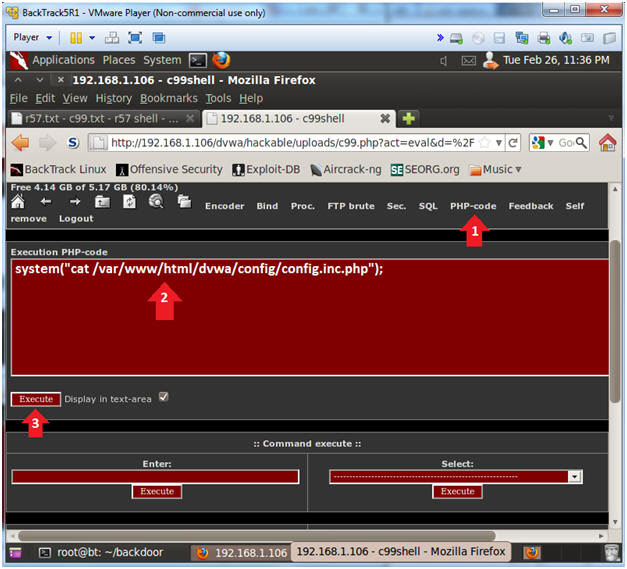Click the c99shell up-directory folder icon

click(x=102, y=202)
